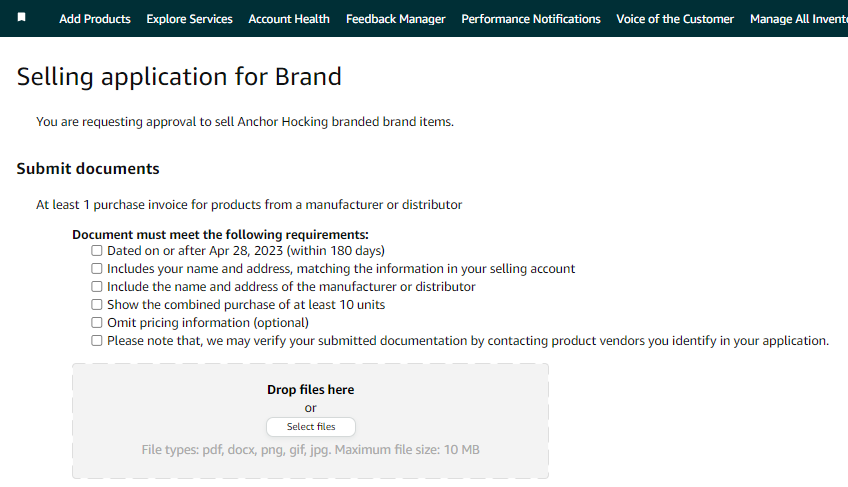Open Manage All Inventory link
This screenshot has height=487, width=848.
(799, 19)
